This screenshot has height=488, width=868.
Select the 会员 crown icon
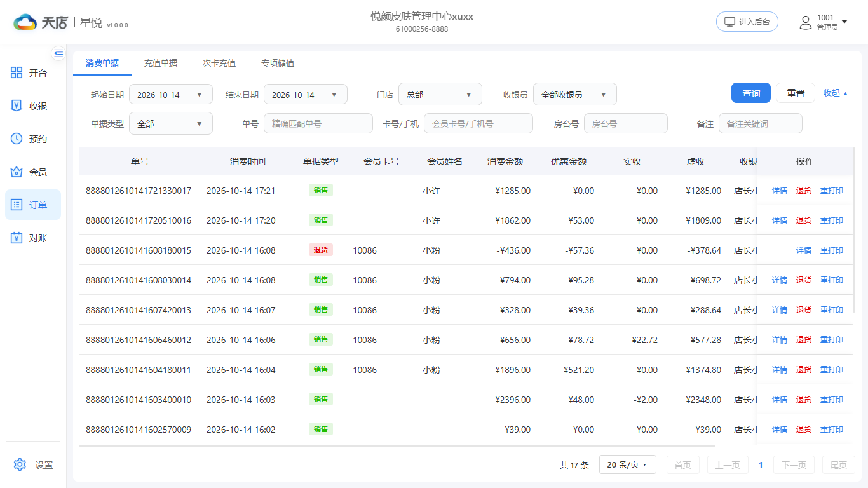tap(17, 172)
